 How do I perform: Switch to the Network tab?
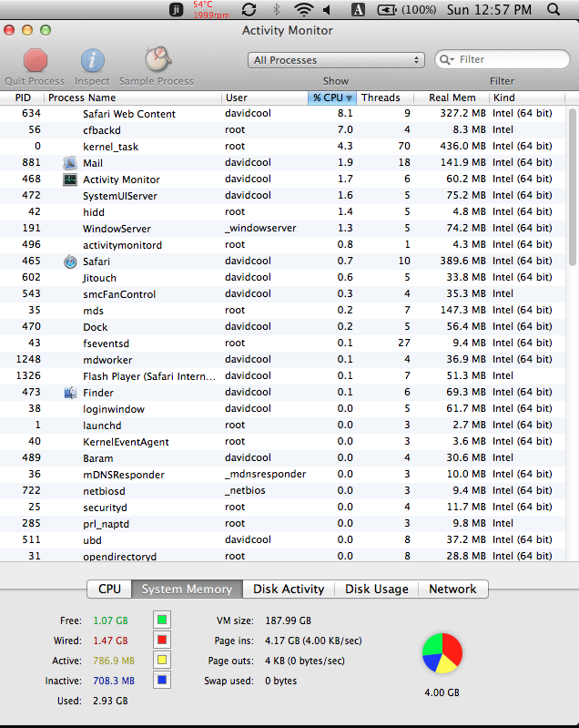(x=452, y=589)
